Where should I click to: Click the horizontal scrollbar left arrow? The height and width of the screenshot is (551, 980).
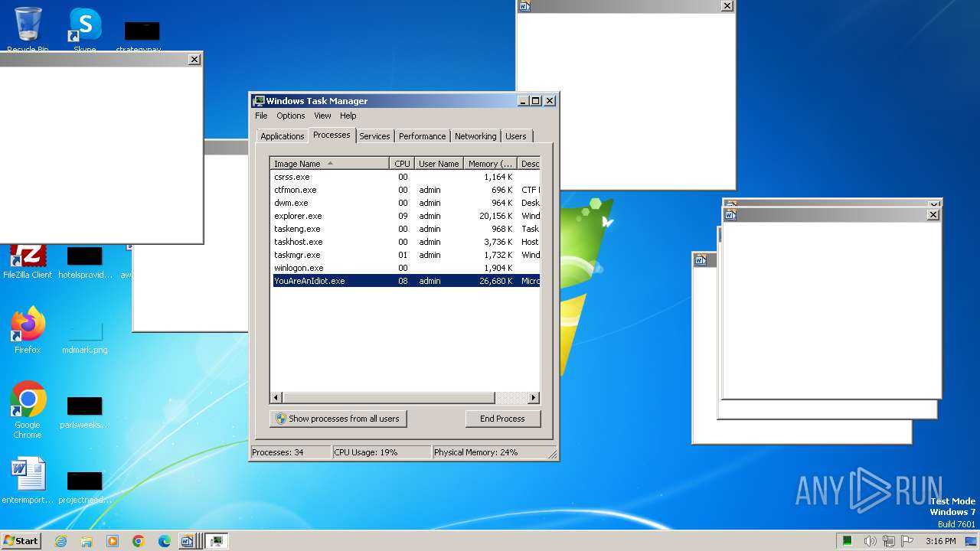[x=276, y=398]
